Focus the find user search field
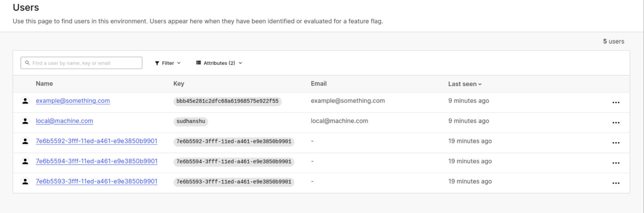The height and width of the screenshot is (213, 644). [81, 63]
